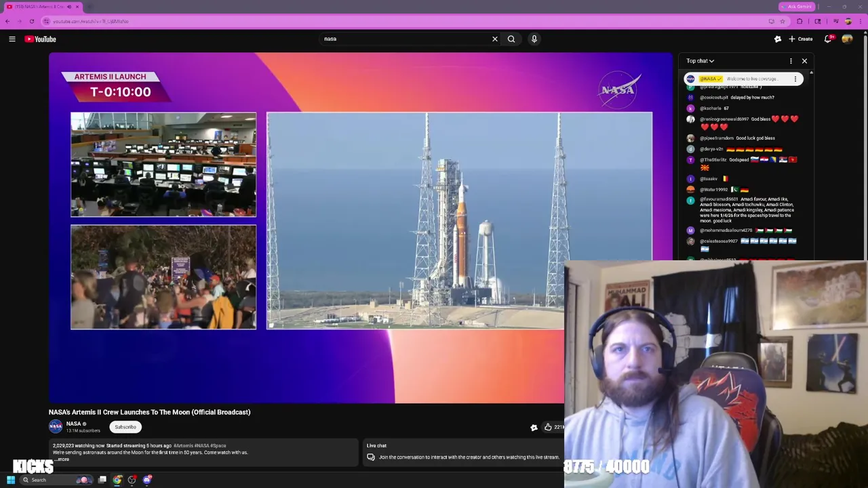
Task: Click @kscharle chat avatar
Action: click(690, 108)
